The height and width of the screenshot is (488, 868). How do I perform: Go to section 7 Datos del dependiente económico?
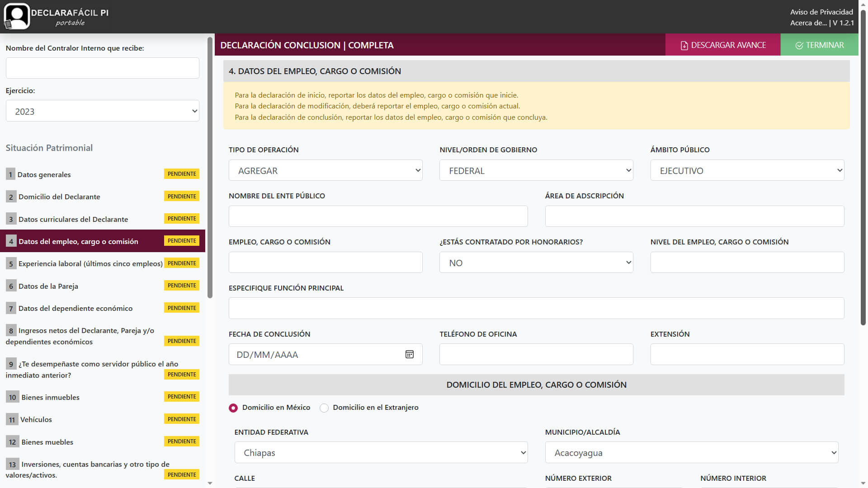[x=103, y=308]
